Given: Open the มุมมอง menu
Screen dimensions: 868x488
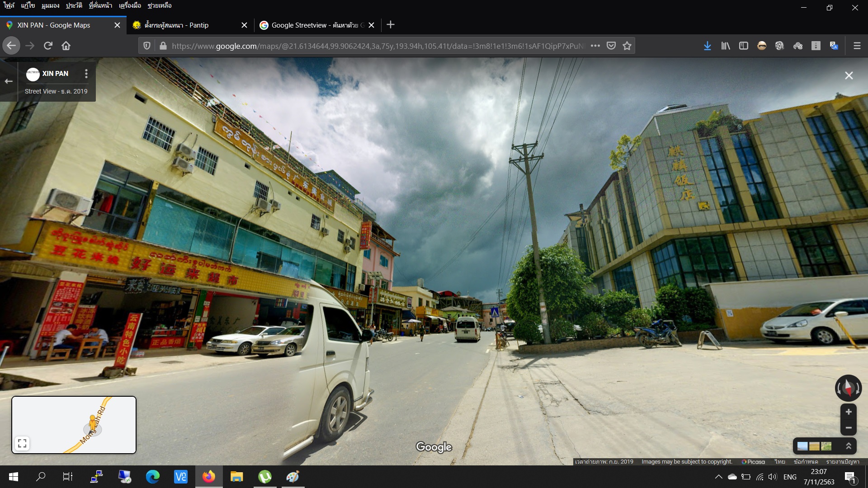Looking at the screenshot, I should [x=50, y=5].
